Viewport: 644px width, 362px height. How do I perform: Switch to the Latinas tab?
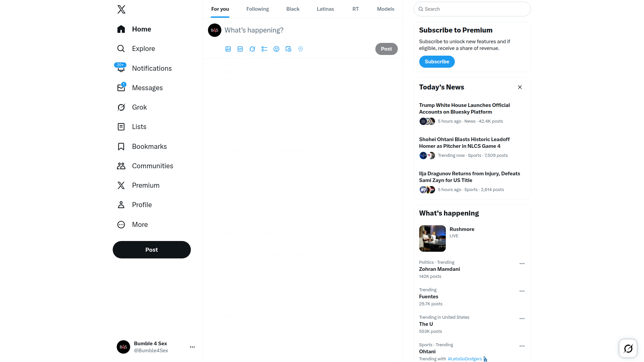(x=325, y=9)
